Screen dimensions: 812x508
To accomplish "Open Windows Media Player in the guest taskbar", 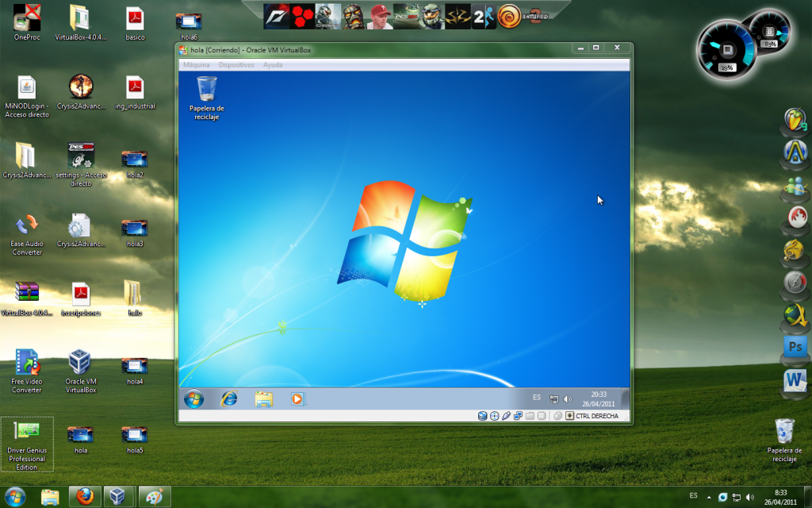I will click(297, 398).
